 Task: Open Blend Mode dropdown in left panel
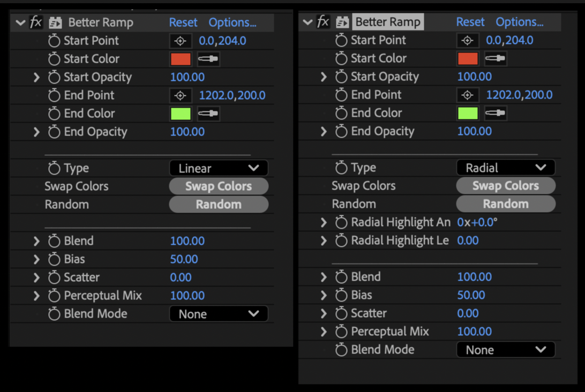click(219, 314)
